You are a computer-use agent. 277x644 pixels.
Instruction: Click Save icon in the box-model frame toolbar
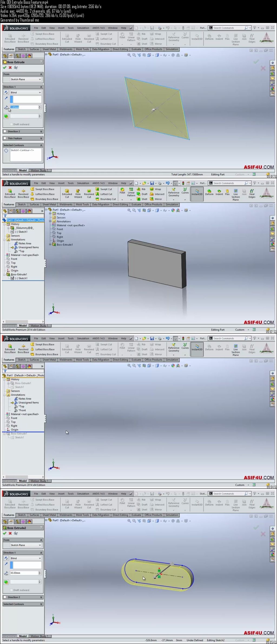tap(152, 183)
